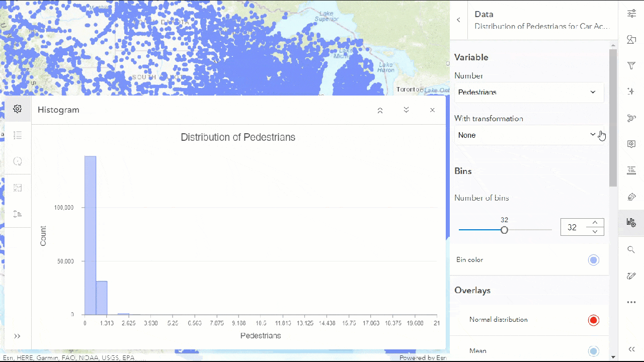Open the Effects sparkle icon
This screenshot has width=644, height=362.
(632, 92)
